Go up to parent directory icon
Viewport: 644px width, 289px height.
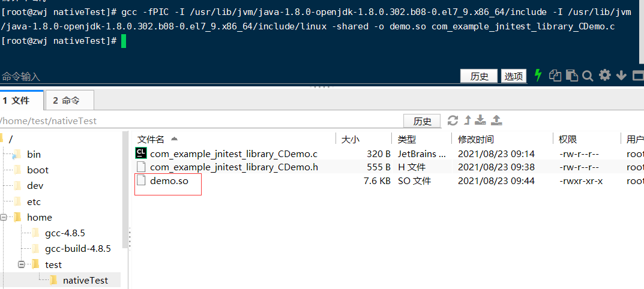click(467, 121)
